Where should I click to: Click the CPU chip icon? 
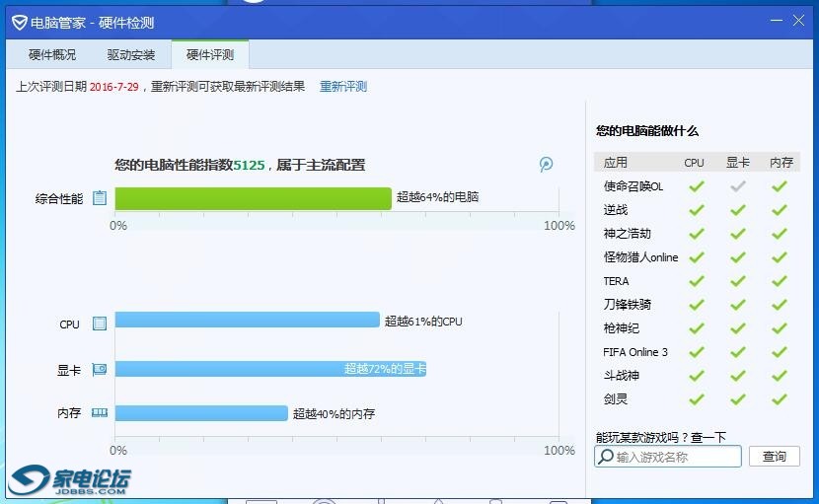coord(100,324)
